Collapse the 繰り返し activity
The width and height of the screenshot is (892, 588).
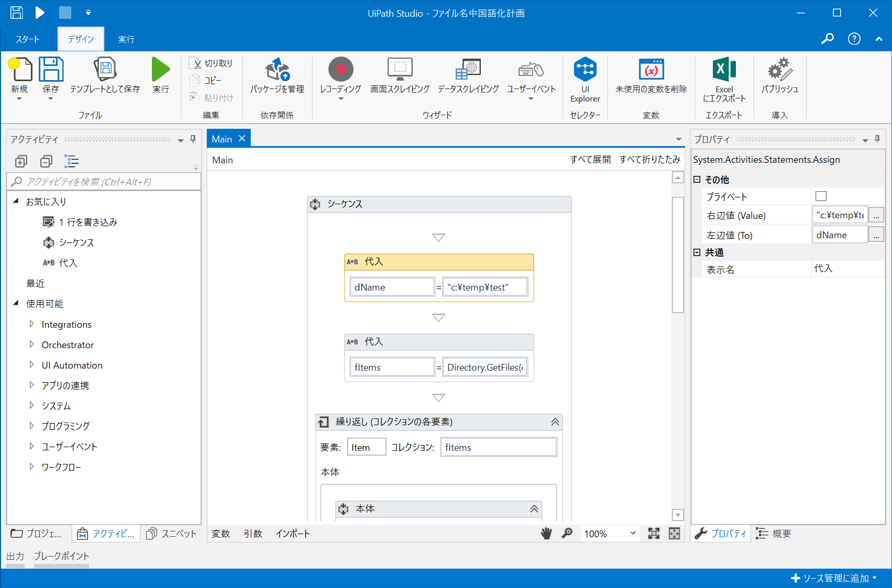[555, 422]
